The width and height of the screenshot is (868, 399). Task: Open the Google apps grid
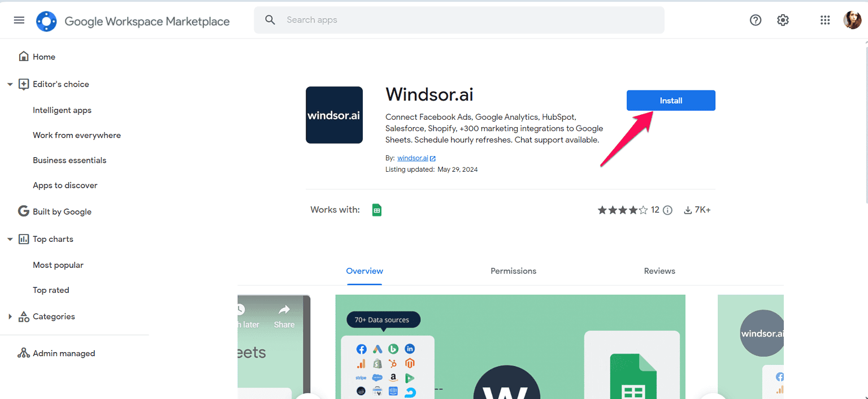pos(825,20)
